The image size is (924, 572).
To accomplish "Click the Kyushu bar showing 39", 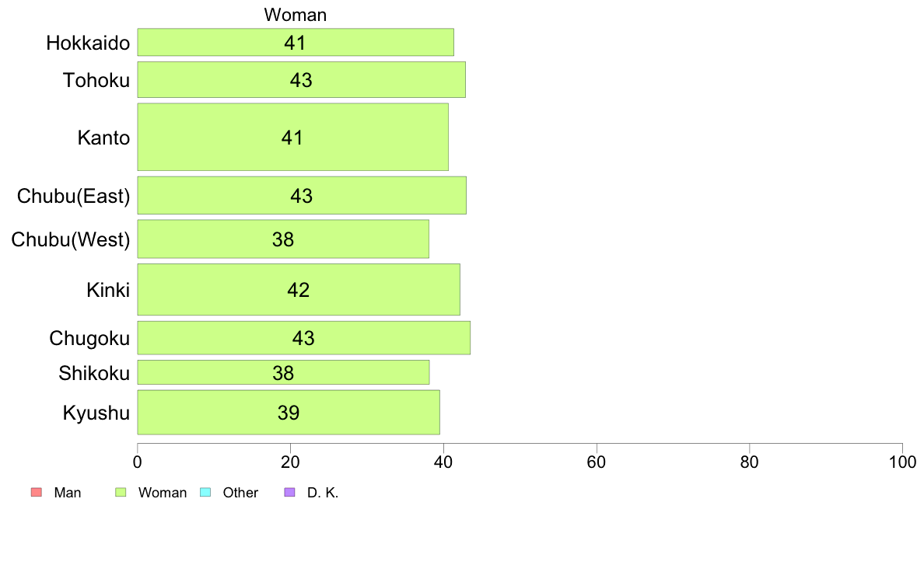I will click(288, 413).
